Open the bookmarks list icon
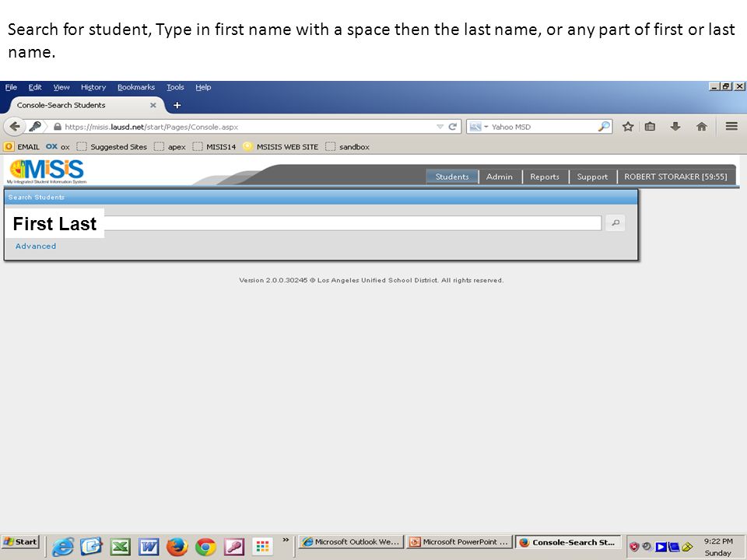The height and width of the screenshot is (560, 747). pyautogui.click(x=650, y=126)
